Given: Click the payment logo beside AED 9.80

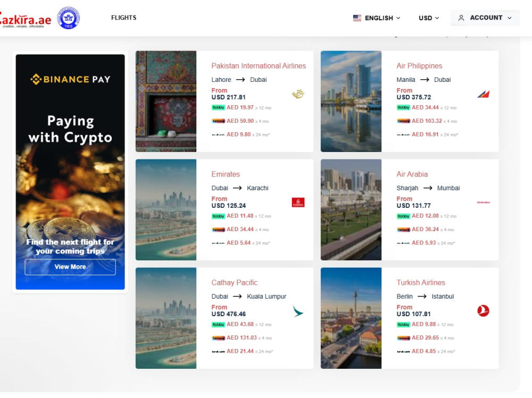Looking at the screenshot, I should [218, 134].
